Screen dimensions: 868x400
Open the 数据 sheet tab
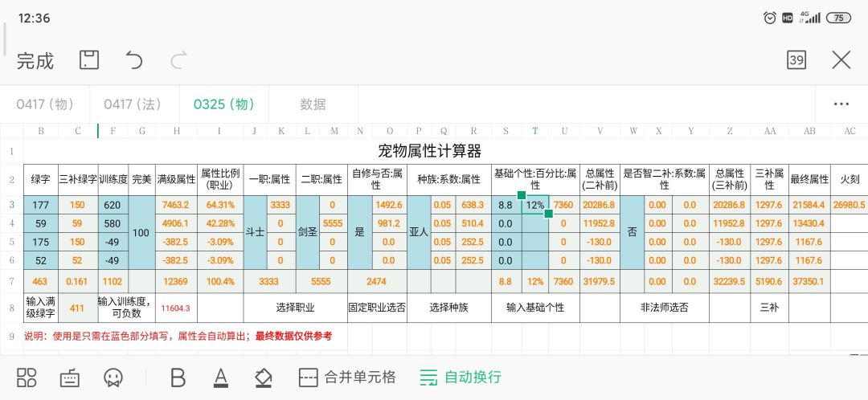point(313,104)
